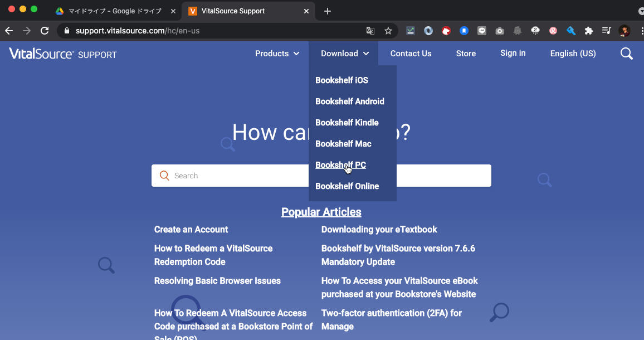Choose Bookshelf Online from Download menu

click(x=347, y=186)
